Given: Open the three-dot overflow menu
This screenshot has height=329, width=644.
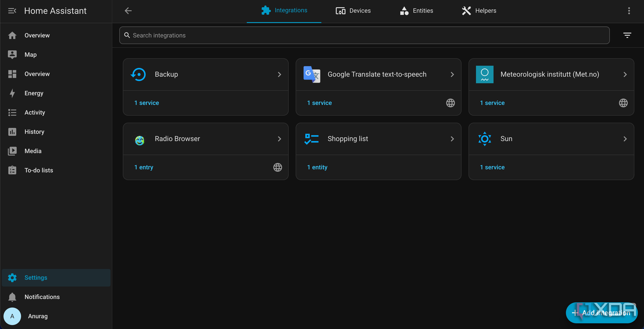Looking at the screenshot, I should click(x=629, y=11).
